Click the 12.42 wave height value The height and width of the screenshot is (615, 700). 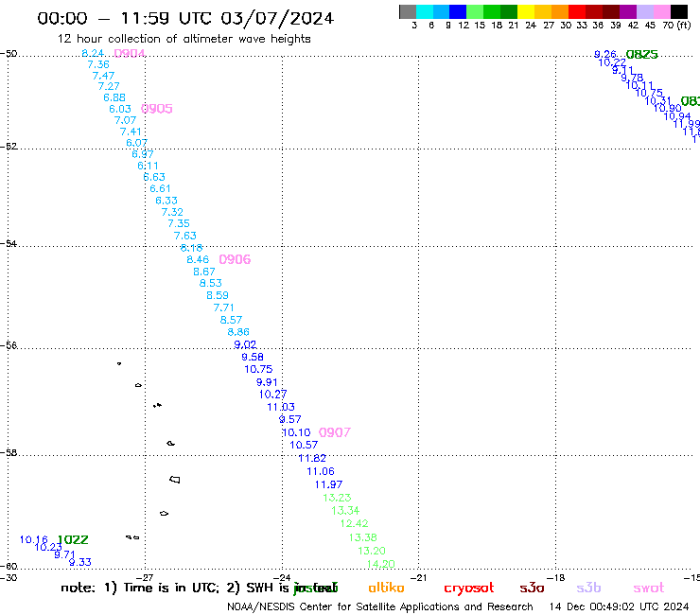pyautogui.click(x=355, y=523)
